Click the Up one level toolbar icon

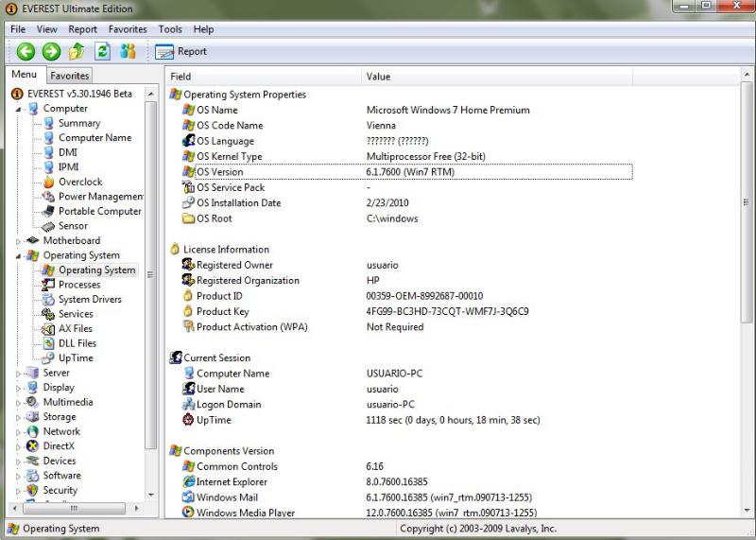pos(77,51)
